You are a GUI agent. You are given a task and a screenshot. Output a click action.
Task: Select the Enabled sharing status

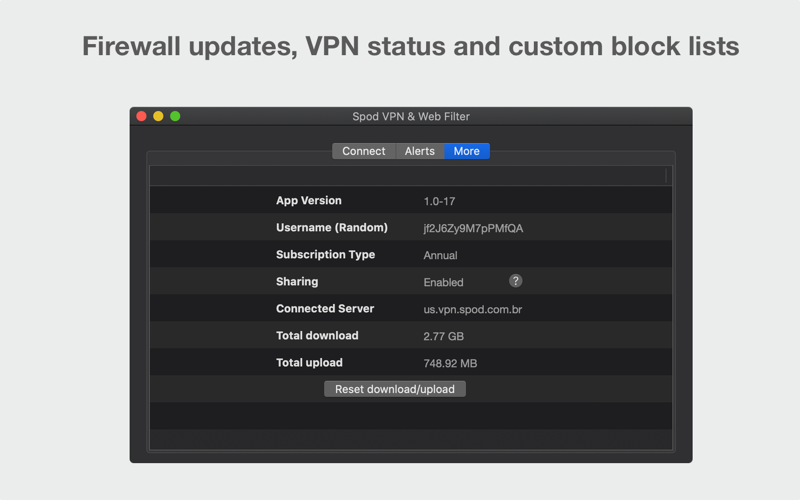click(x=443, y=282)
